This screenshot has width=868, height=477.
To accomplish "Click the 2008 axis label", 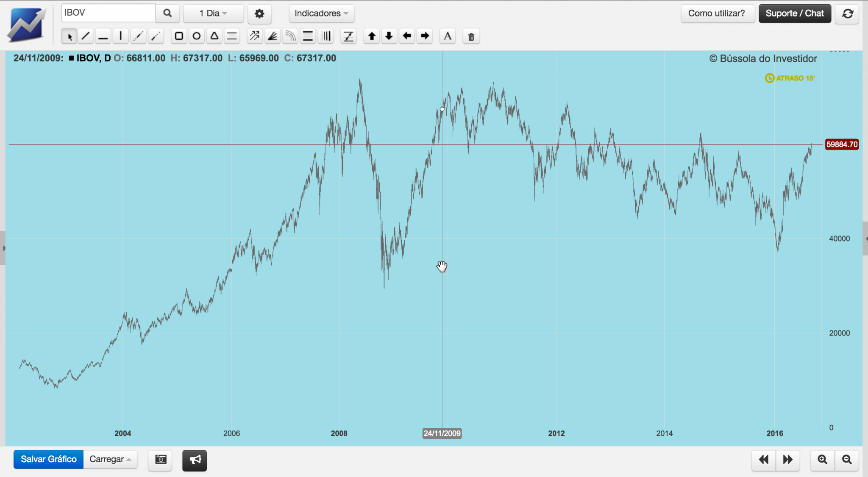I will coord(339,433).
